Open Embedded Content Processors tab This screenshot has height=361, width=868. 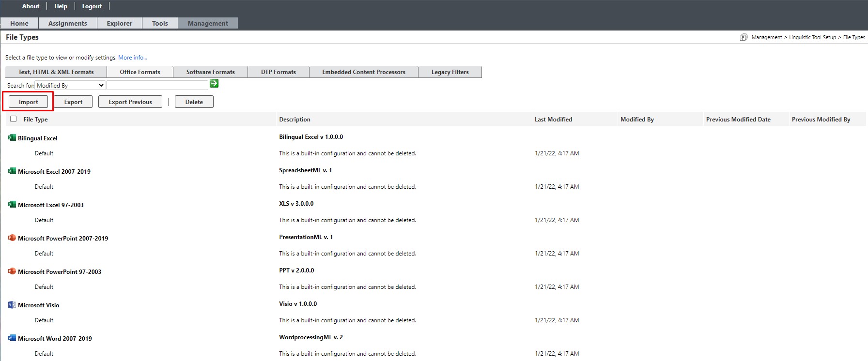pos(364,72)
